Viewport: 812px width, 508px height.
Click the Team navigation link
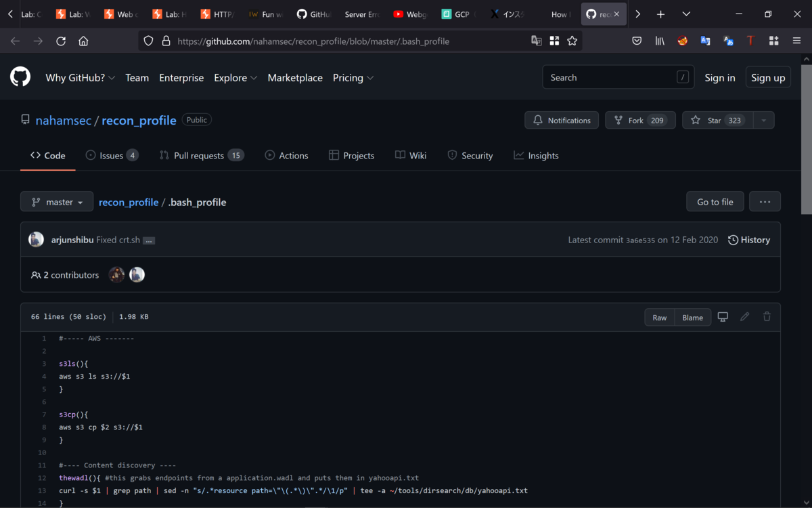137,78
